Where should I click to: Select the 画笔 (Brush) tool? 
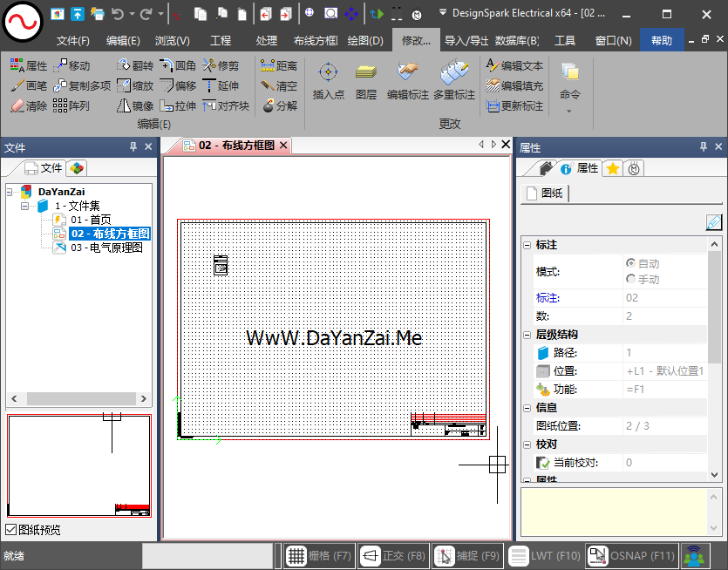[x=29, y=86]
